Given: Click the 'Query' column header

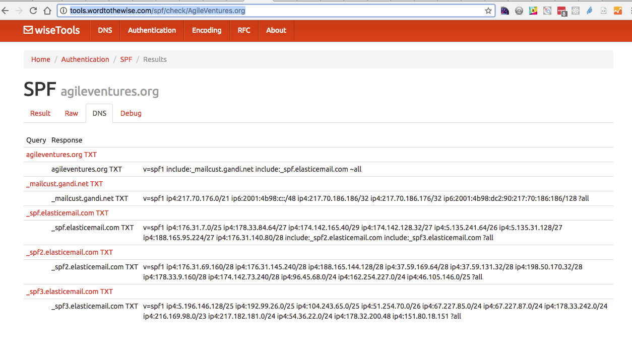Looking at the screenshot, I should tap(36, 140).
